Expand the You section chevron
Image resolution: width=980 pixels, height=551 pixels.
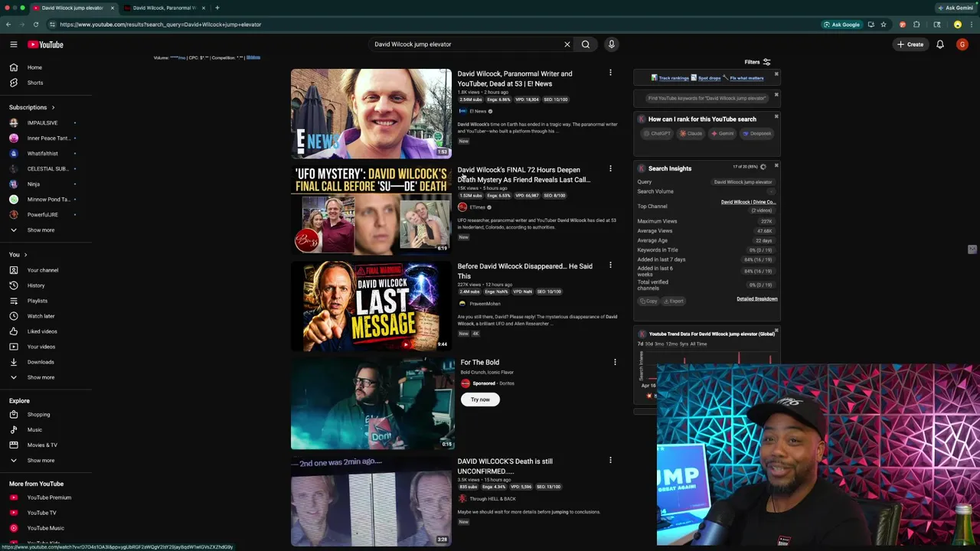point(25,255)
